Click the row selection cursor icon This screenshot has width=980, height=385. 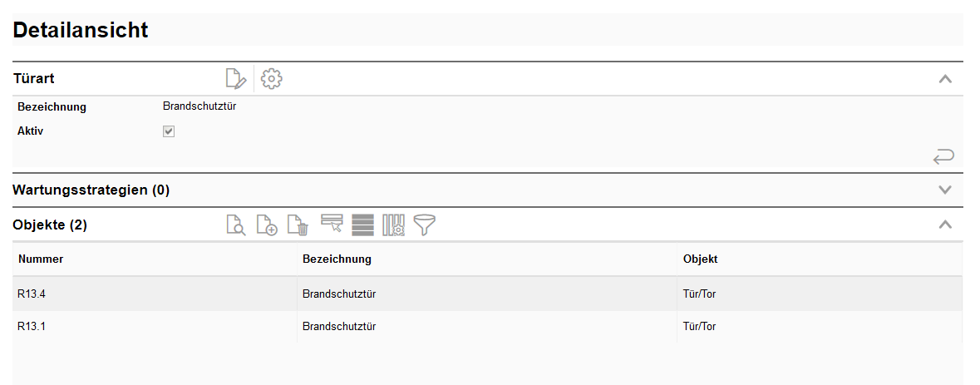(332, 224)
